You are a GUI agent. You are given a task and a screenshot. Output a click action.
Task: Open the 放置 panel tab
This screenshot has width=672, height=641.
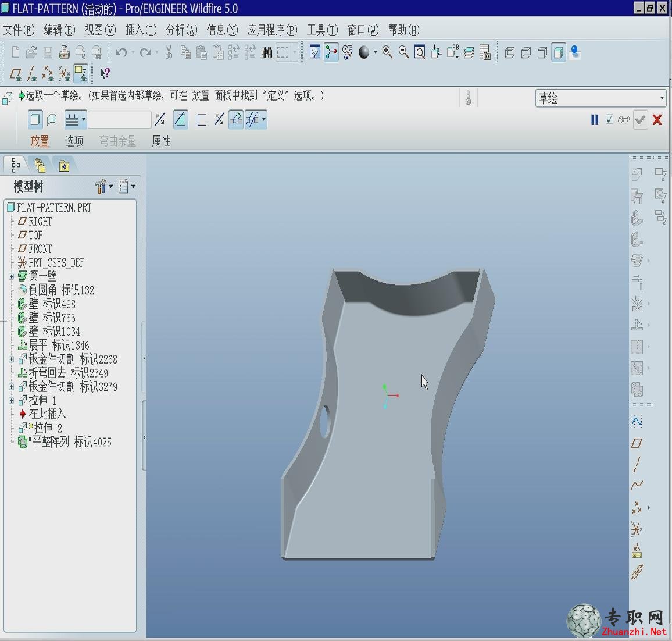[40, 141]
